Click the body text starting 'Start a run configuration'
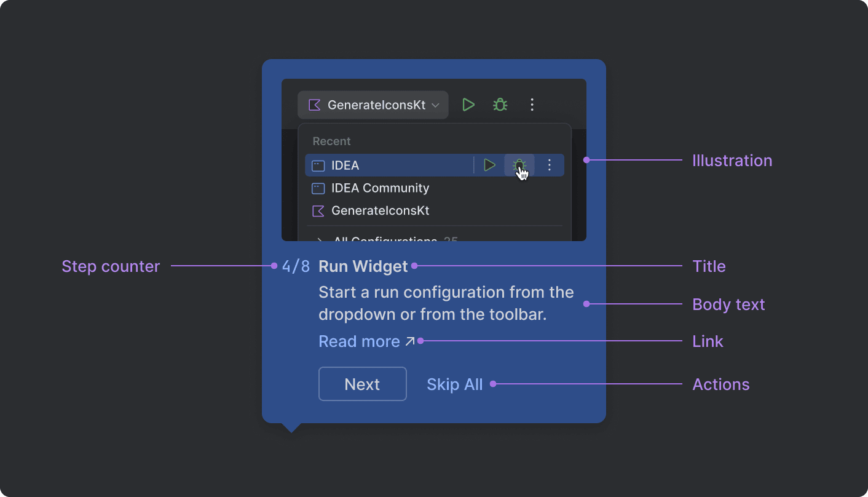 (446, 303)
